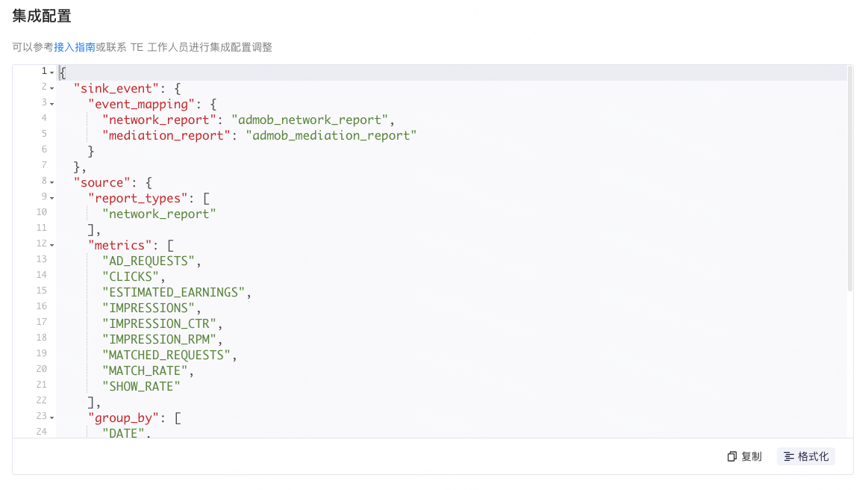Viewport: 868px width, 490px height.
Task: Place cursor in "admob_mediation_report" value
Action: [330, 135]
